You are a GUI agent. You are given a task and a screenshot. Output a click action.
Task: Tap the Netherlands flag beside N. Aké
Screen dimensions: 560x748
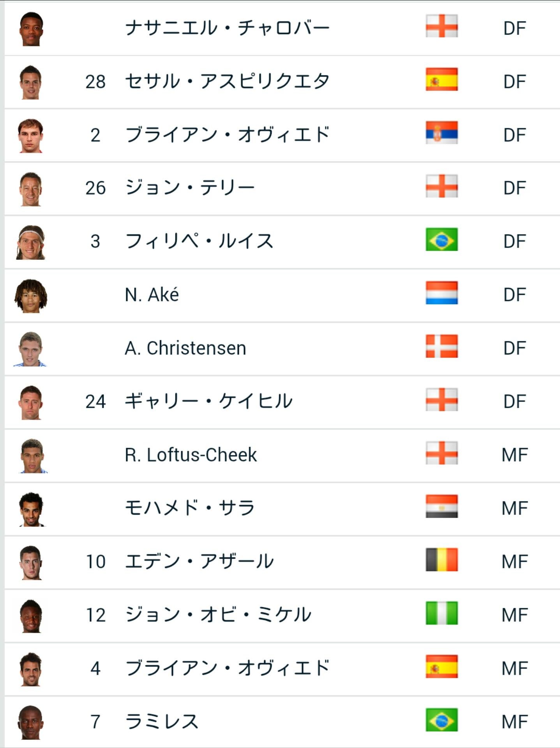[441, 293]
